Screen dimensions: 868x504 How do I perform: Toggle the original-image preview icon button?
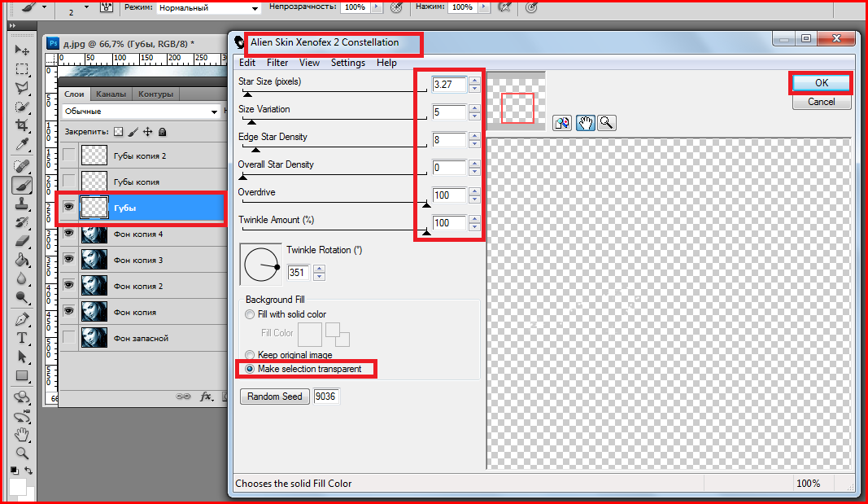click(x=562, y=123)
